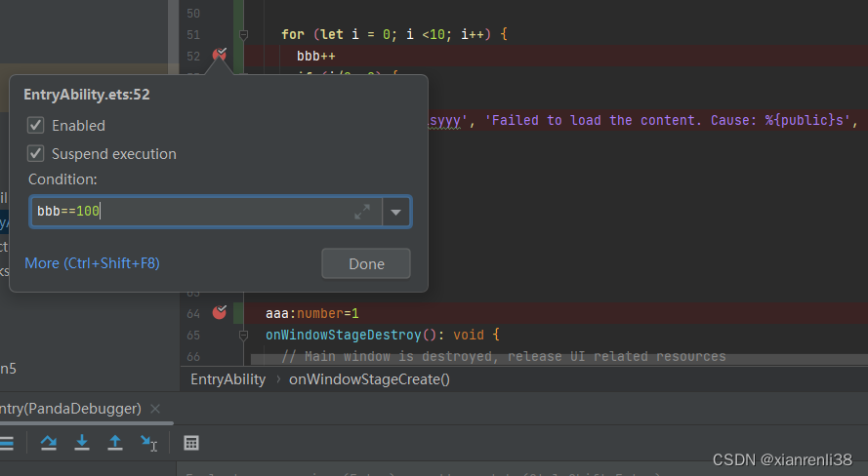Select the entry(PandaDebugger) debug tab
Image resolution: width=868 pixels, height=476 pixels.
70,409
